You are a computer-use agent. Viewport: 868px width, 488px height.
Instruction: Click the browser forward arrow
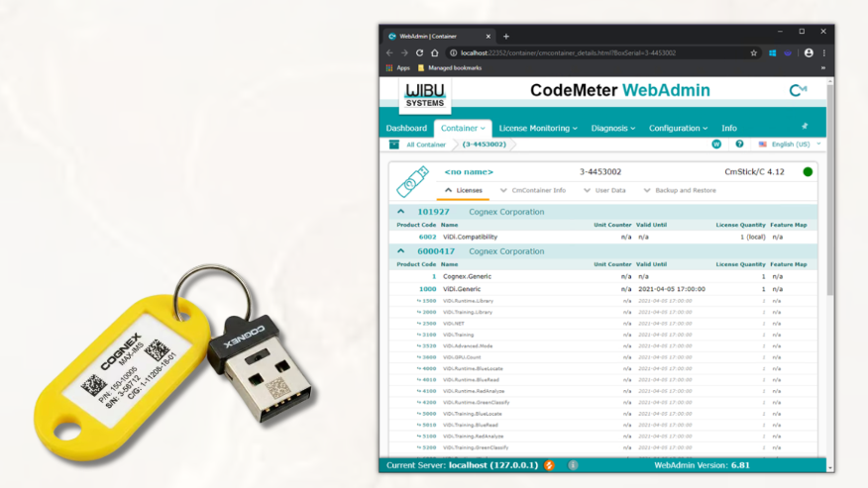[x=404, y=53]
